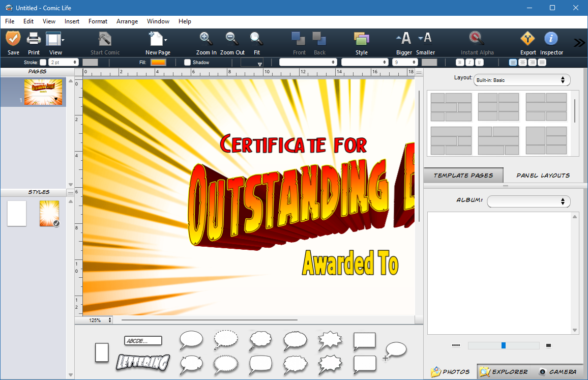Show more toolbar items via double chevron
Image resolution: width=588 pixels, height=380 pixels.
579,43
